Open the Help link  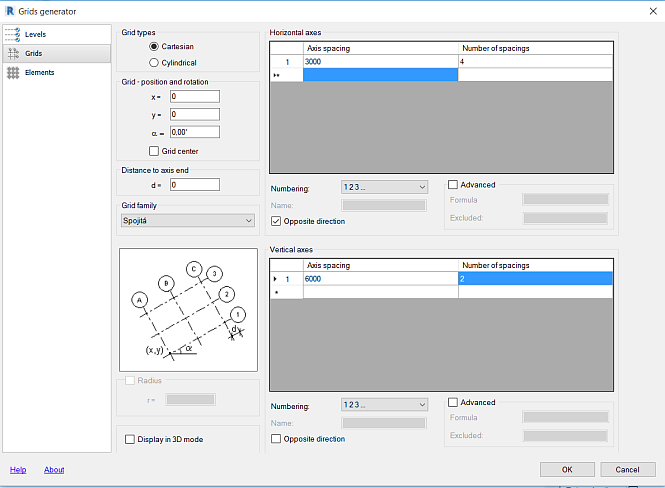pyautogui.click(x=18, y=469)
